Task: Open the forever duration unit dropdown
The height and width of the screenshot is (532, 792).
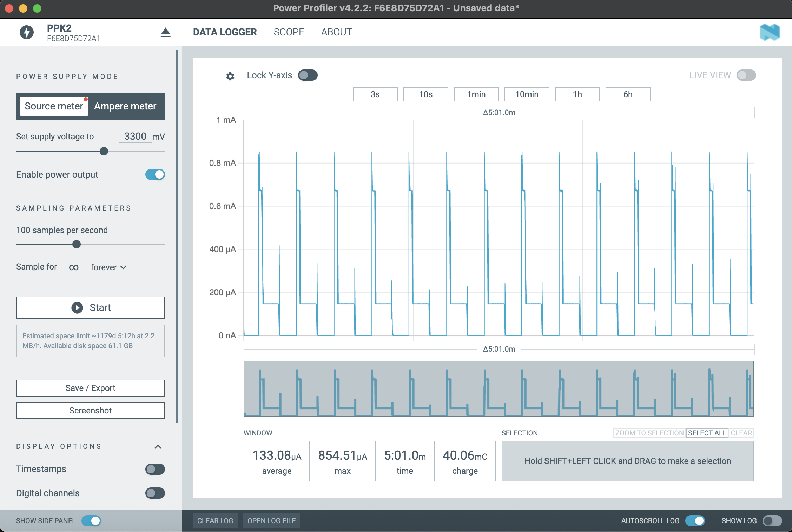Action: pyautogui.click(x=108, y=267)
